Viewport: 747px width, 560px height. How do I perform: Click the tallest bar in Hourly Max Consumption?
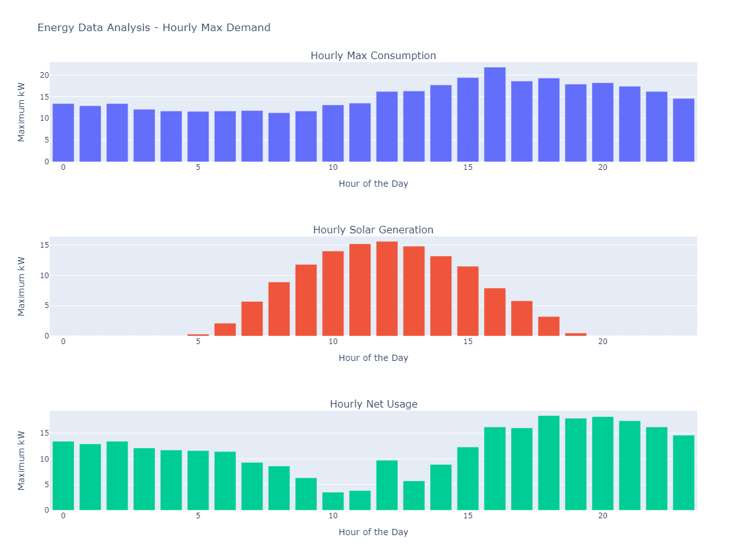pos(495,115)
